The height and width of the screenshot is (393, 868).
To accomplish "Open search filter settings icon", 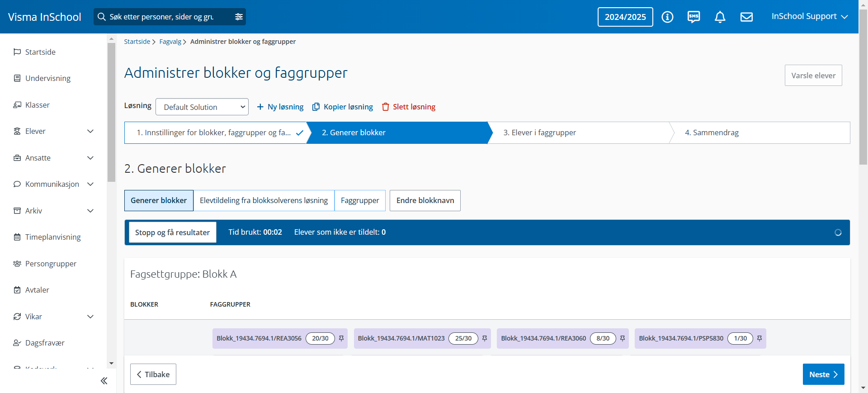I will (x=239, y=17).
